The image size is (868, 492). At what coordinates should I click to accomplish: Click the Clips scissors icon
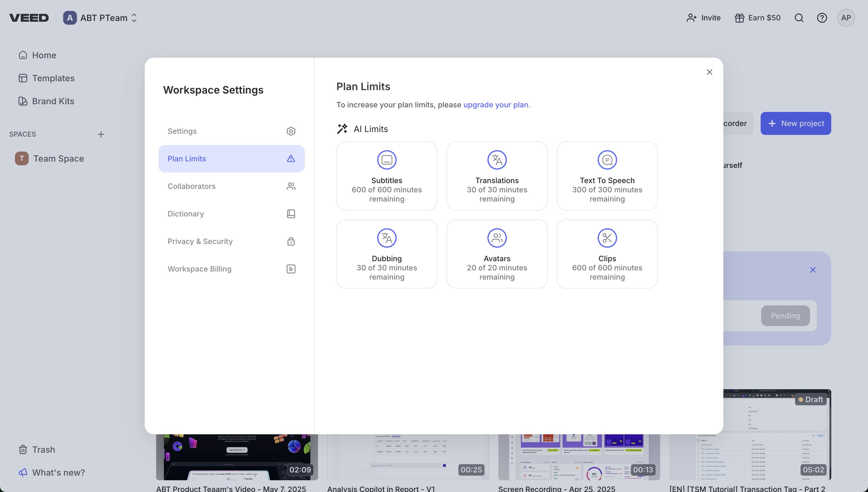(x=607, y=238)
